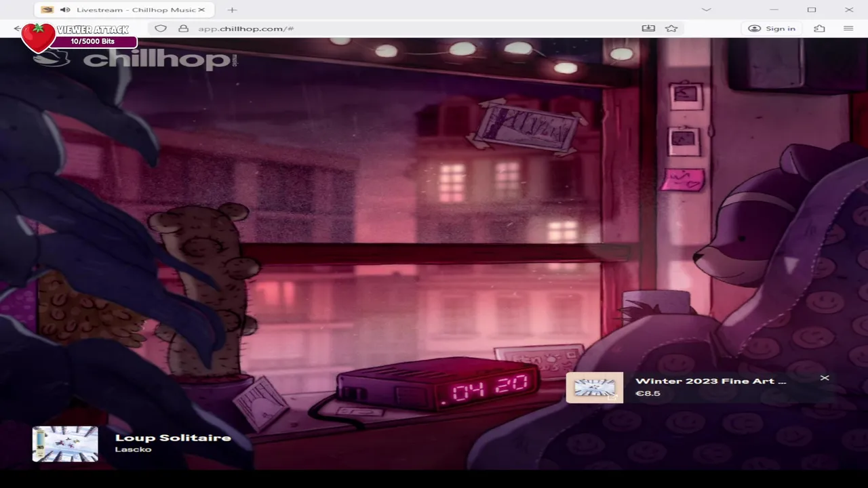Dismiss the Winter 2023 product card

[825, 378]
